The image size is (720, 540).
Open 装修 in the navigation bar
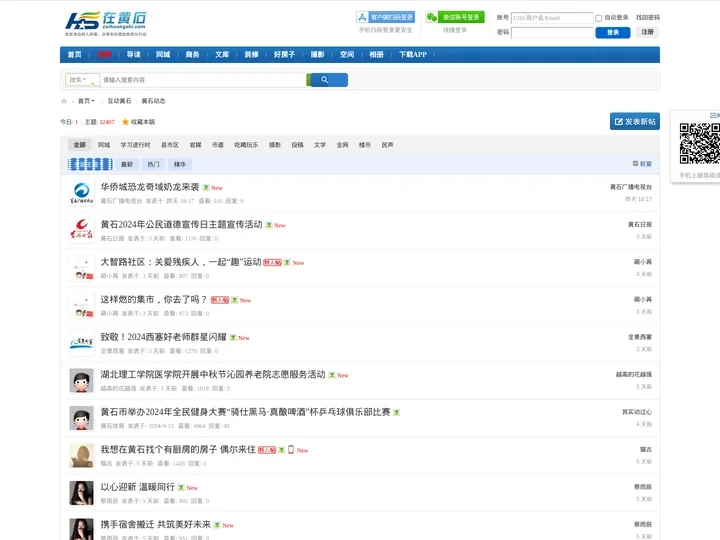coord(251,55)
